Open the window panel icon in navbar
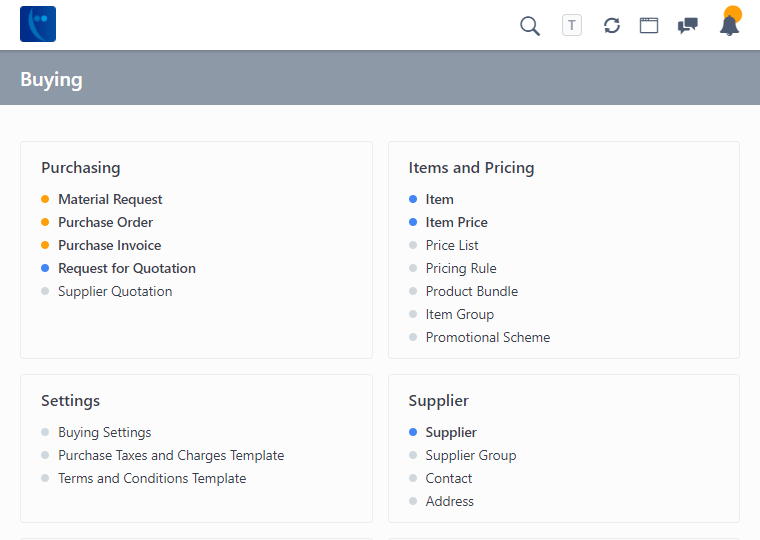The height and width of the screenshot is (540, 760). [x=649, y=26]
